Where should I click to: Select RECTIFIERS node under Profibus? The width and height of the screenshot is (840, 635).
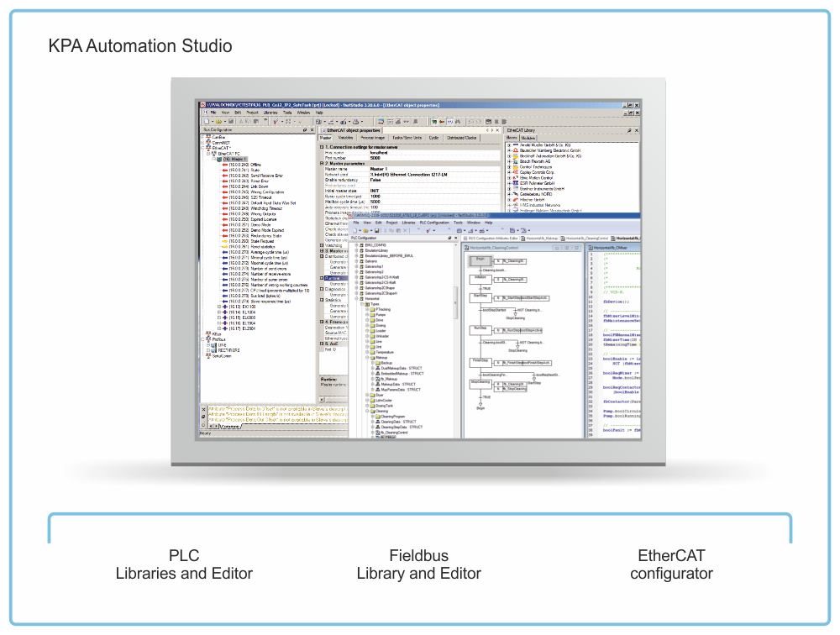click(x=228, y=350)
